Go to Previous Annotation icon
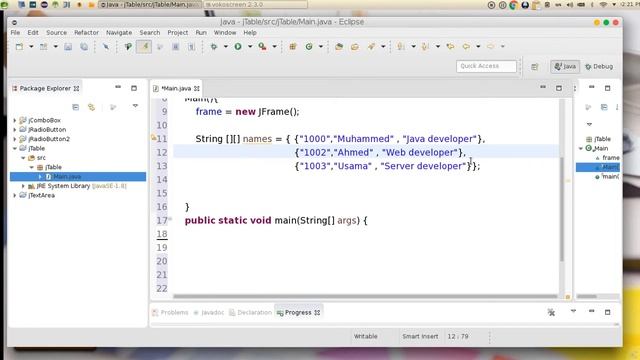 [425, 47]
